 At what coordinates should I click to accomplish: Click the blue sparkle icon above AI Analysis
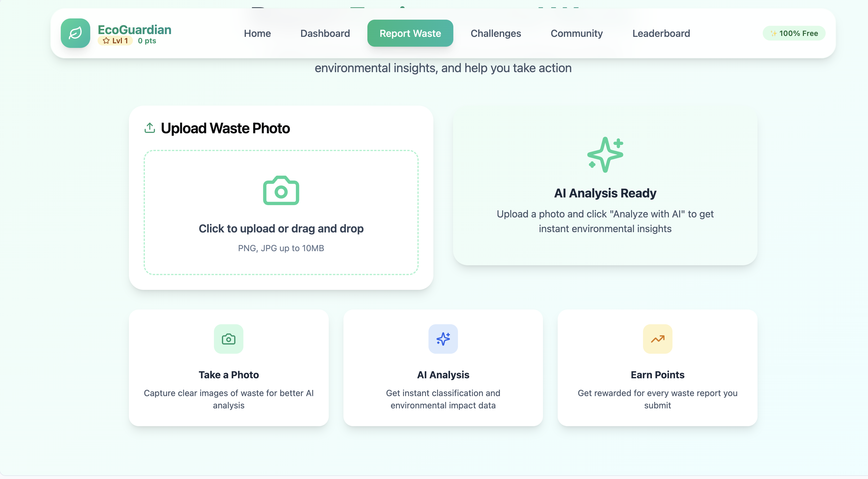tap(443, 339)
